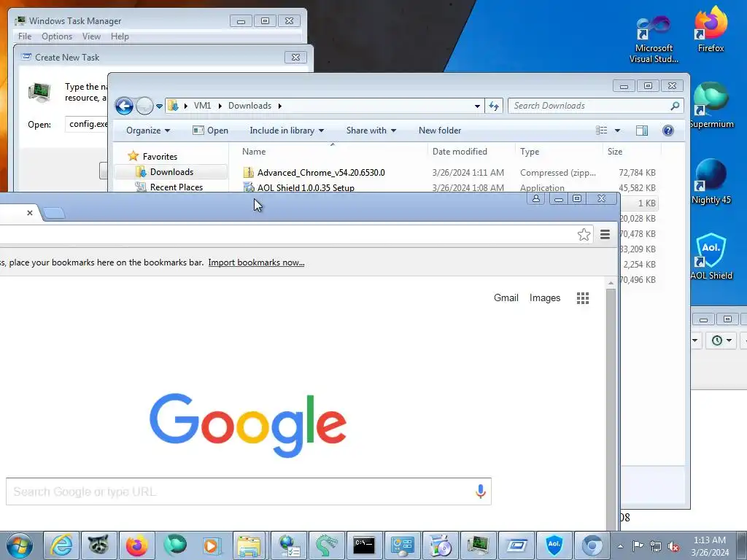Open Supermium from the taskbar

175,545
